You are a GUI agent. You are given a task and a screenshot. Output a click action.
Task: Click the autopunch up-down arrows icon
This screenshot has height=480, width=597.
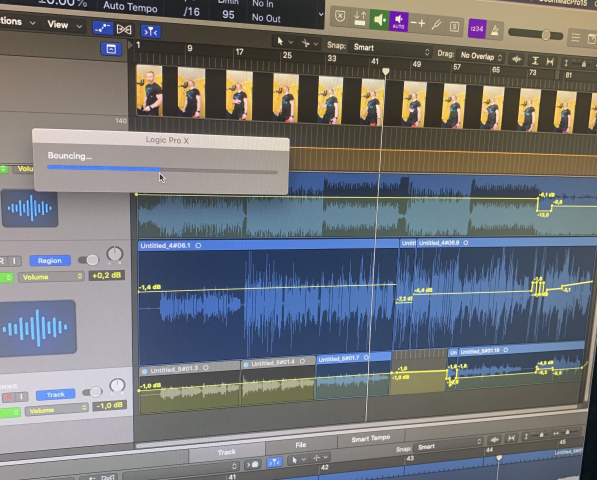(360, 18)
